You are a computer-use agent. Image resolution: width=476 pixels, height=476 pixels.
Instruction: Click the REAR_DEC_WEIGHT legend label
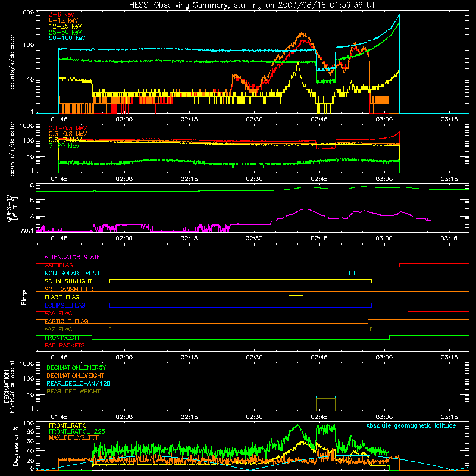tap(73, 392)
